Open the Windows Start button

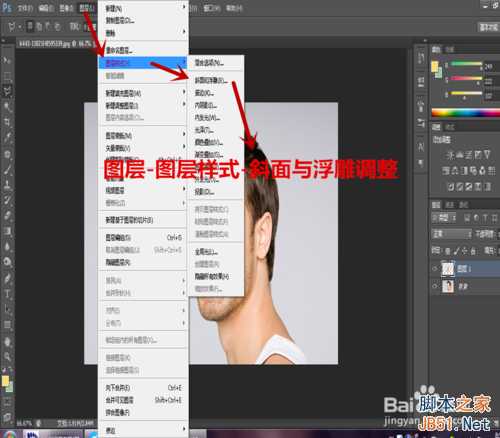tap(9, 434)
